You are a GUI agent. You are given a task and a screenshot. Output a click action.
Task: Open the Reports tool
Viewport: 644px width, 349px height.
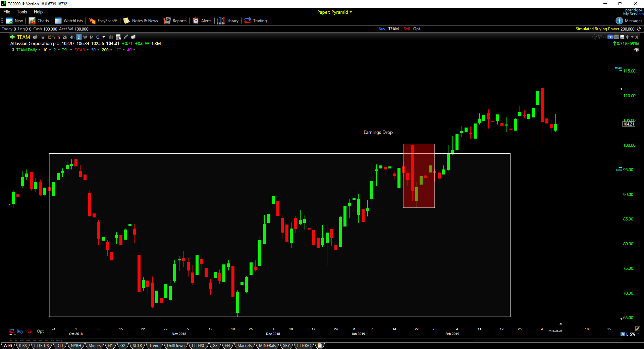(175, 21)
